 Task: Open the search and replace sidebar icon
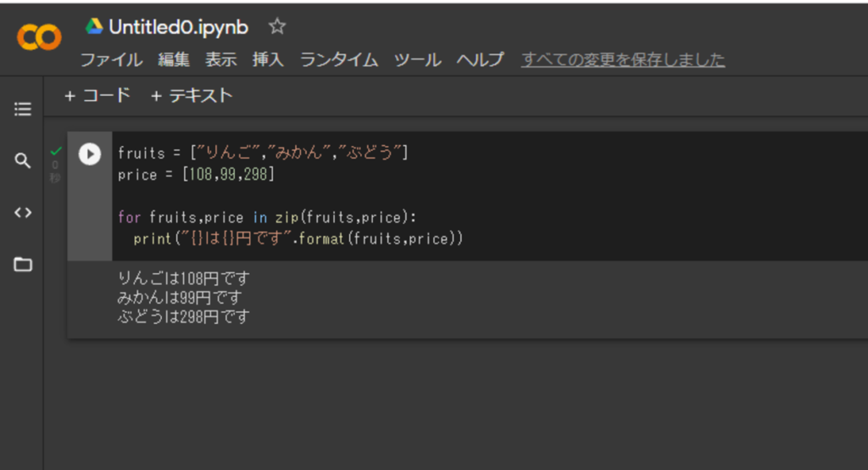coord(23,160)
